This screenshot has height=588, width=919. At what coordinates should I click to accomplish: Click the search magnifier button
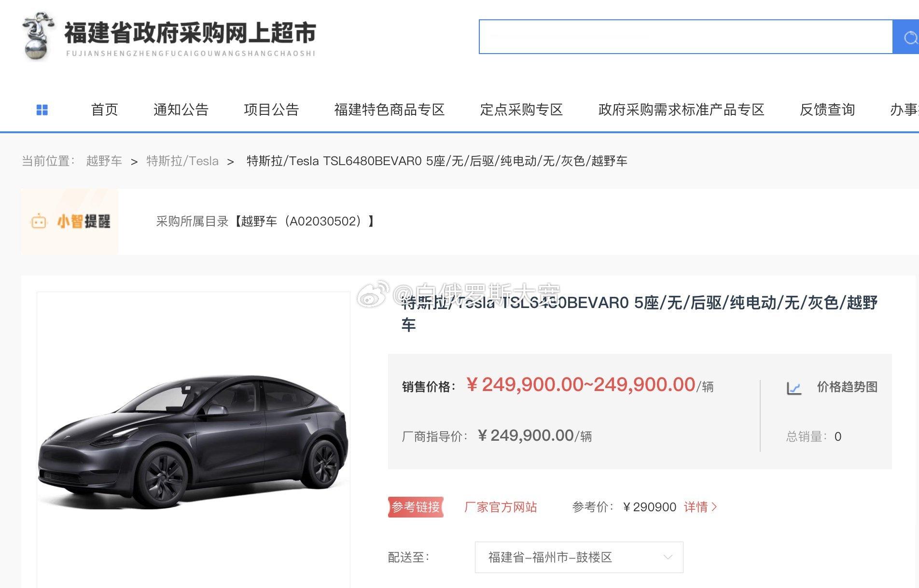click(906, 37)
